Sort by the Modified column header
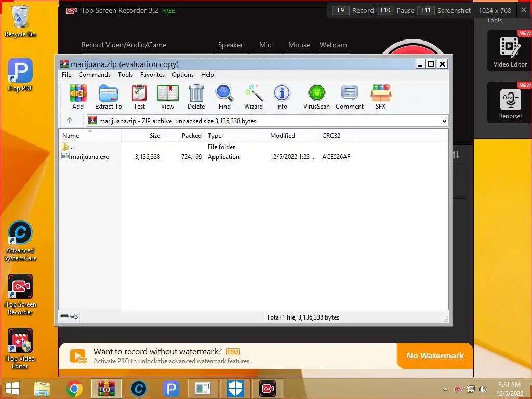This screenshot has height=399, width=532. tap(293, 136)
